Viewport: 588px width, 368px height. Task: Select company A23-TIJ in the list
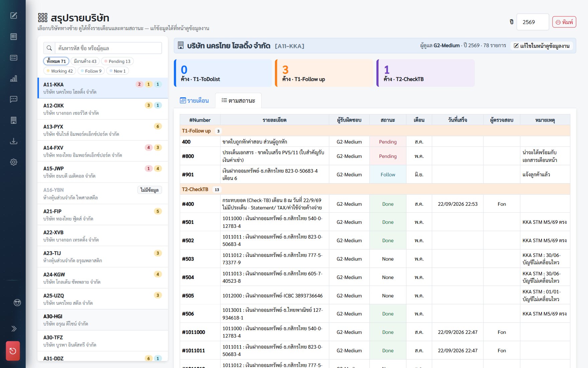[103, 257]
